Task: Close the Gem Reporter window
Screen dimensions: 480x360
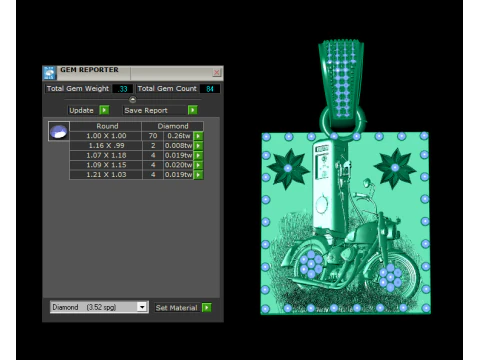Action: click(217, 72)
